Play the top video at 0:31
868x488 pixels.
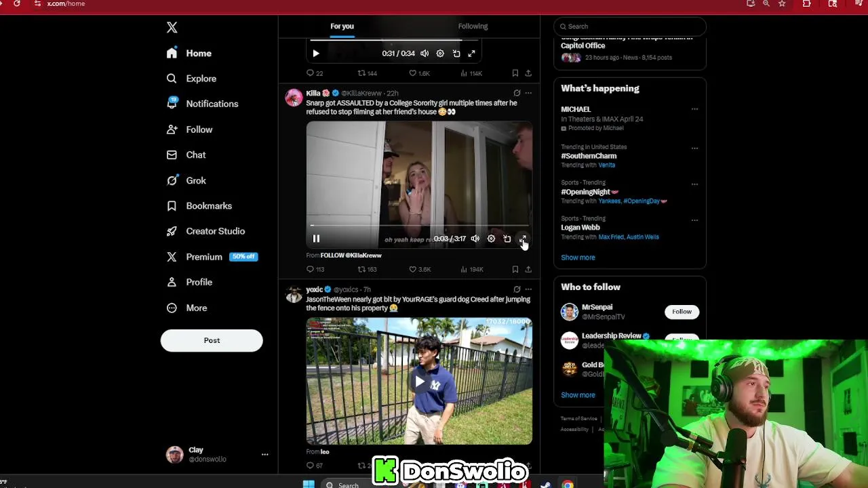pos(316,54)
